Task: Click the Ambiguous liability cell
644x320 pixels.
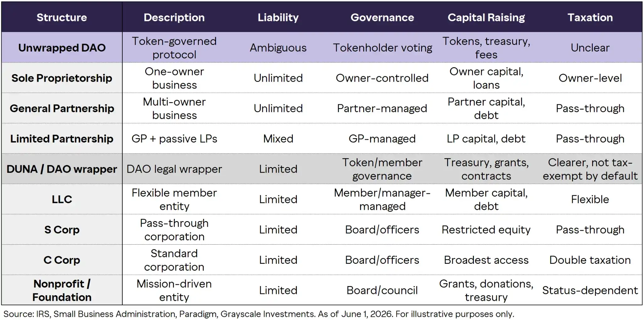Action: tap(278, 48)
